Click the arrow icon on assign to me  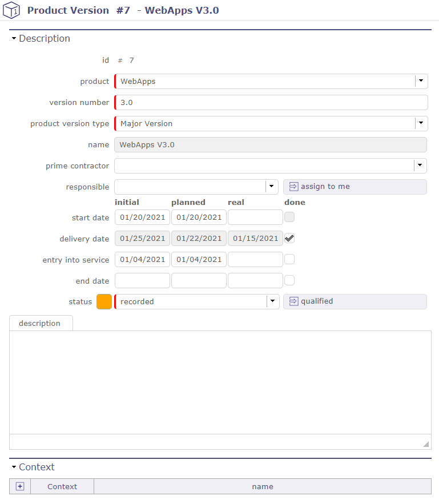click(293, 187)
